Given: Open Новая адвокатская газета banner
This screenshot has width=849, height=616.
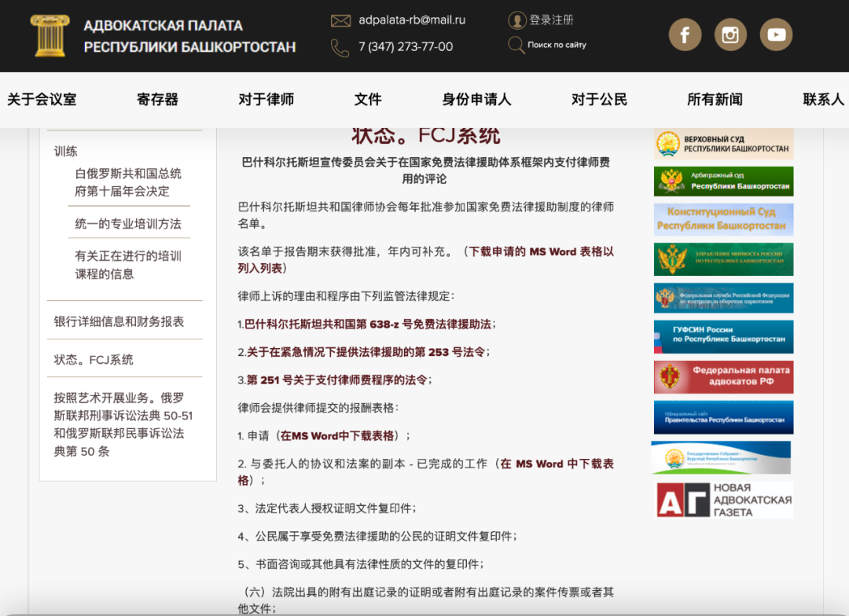Looking at the screenshot, I should tap(723, 500).
